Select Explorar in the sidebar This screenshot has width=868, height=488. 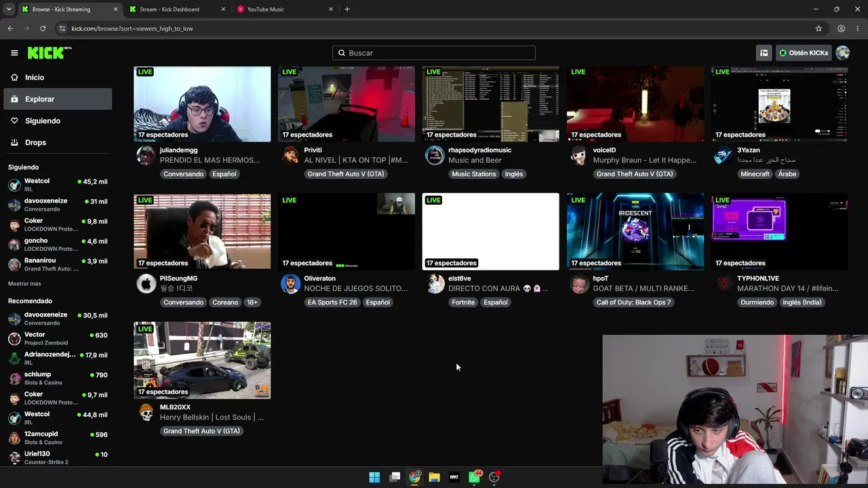pyautogui.click(x=58, y=99)
